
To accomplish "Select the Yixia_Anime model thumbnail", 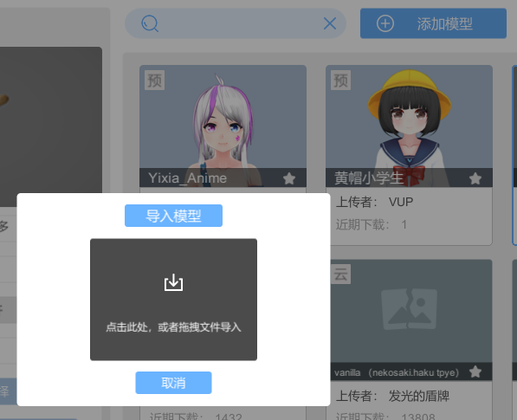I will (x=223, y=126).
